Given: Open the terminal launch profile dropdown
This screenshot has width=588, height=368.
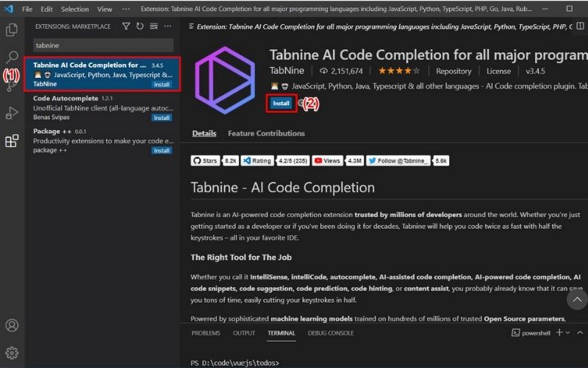Looking at the screenshot, I should [x=567, y=333].
